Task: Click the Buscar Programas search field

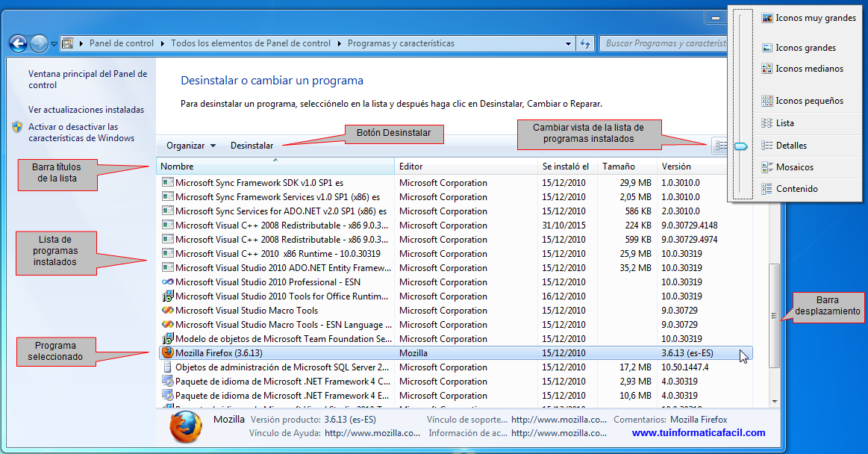Action: coord(664,43)
